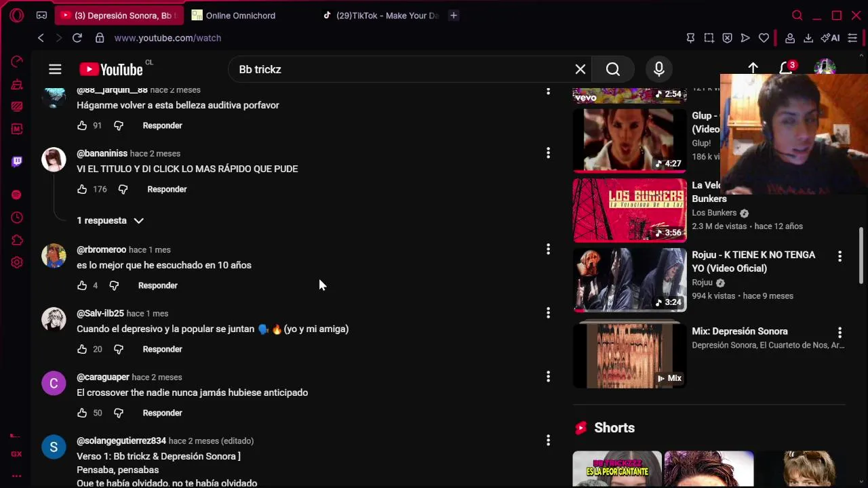Open Los Bunkers video thumbnail
Screen dimensions: 868x488
point(629,210)
